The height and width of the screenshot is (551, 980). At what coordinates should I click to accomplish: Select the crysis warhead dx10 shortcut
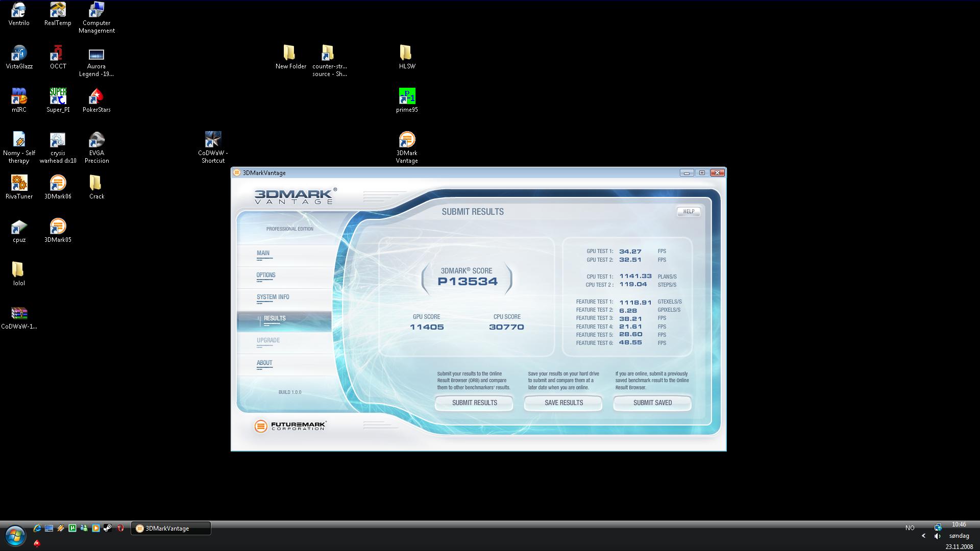[58, 148]
